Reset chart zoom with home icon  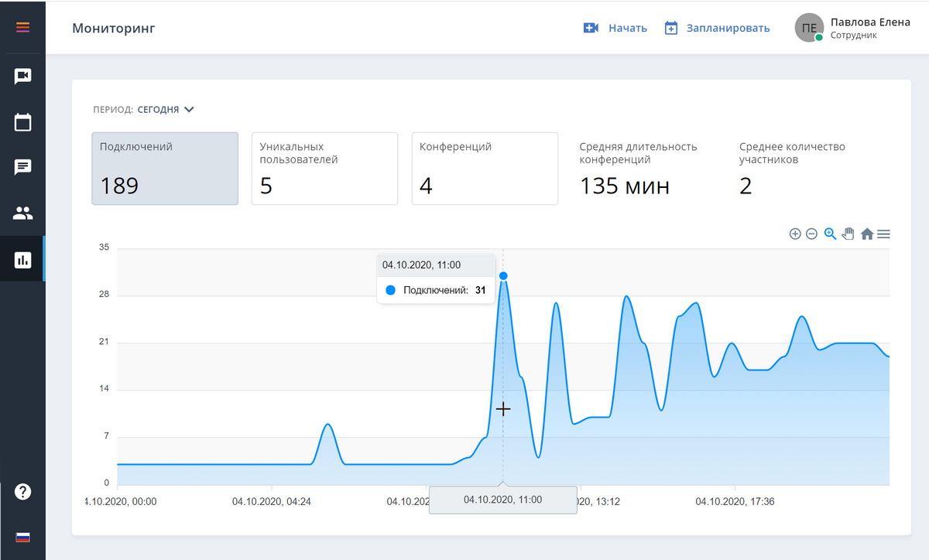tap(866, 234)
